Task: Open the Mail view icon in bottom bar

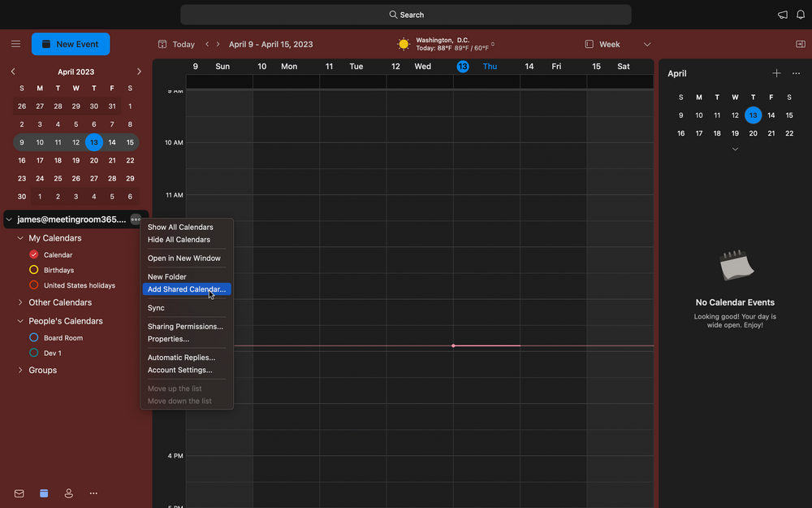Action: click(19, 493)
